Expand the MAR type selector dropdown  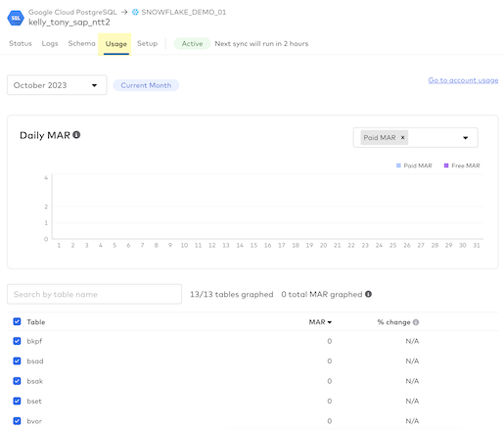pyautogui.click(x=466, y=138)
